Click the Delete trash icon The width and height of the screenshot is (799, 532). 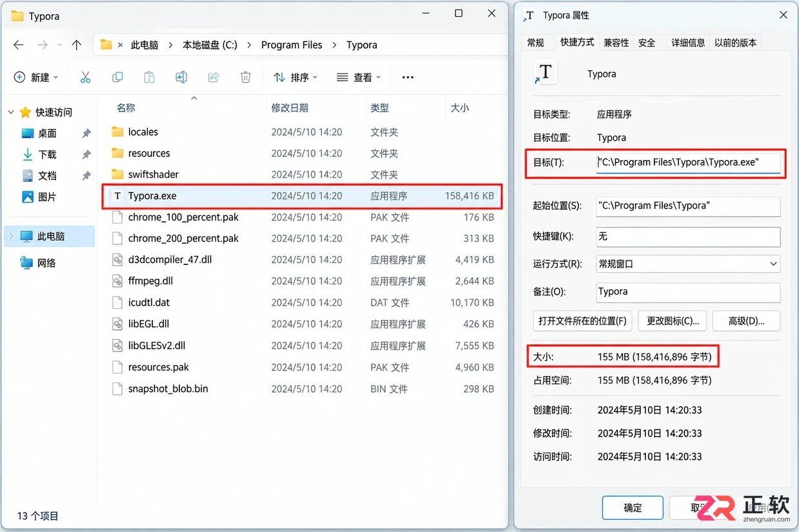point(245,77)
